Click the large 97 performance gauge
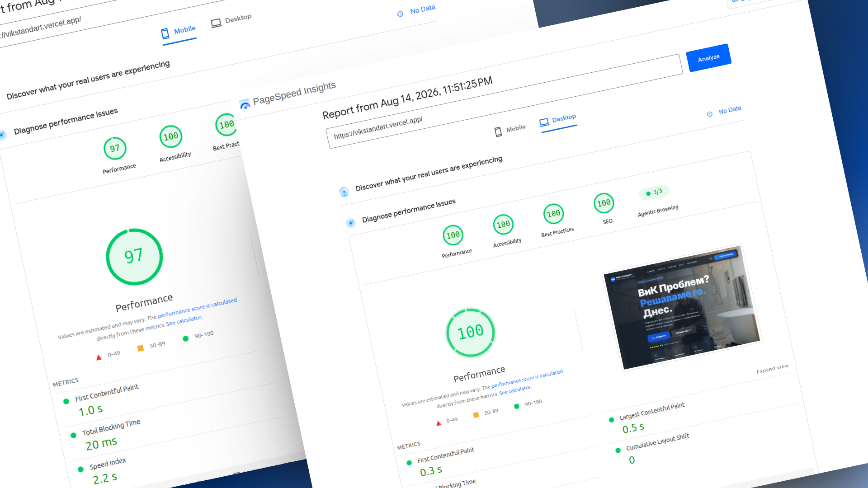This screenshot has height=488, width=868. (x=134, y=257)
